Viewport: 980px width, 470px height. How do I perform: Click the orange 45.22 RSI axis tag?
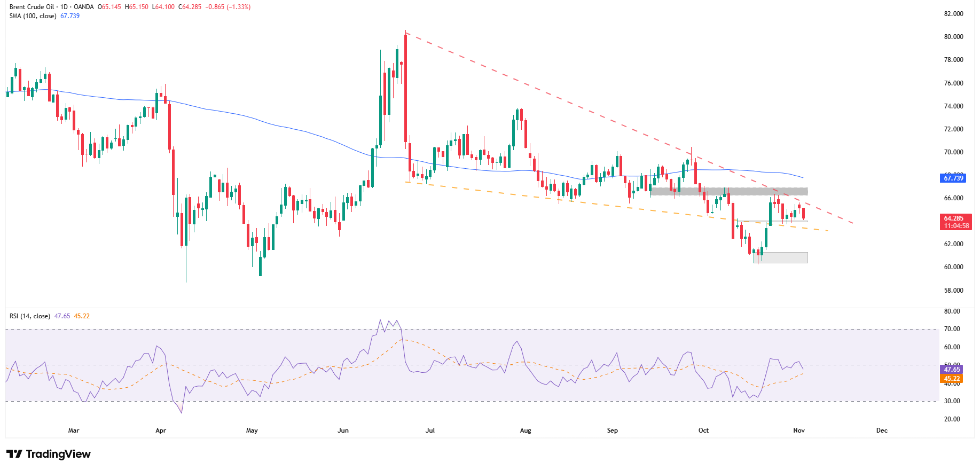(952, 379)
